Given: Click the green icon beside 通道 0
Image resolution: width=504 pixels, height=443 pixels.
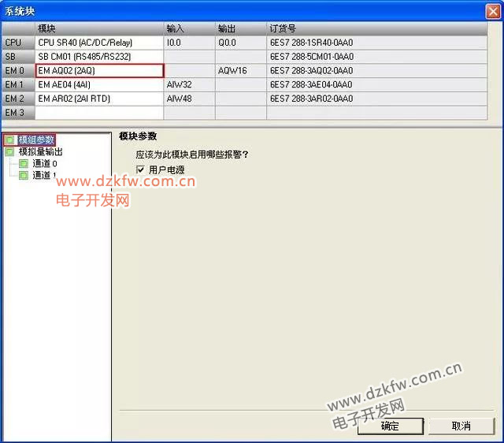Looking at the screenshot, I should point(24,164).
